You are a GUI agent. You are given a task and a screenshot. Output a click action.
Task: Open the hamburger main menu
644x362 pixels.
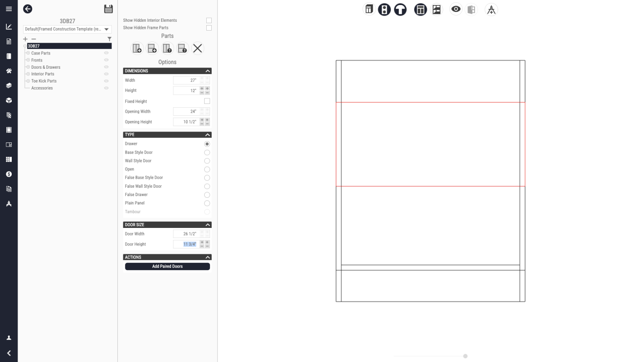click(x=9, y=9)
